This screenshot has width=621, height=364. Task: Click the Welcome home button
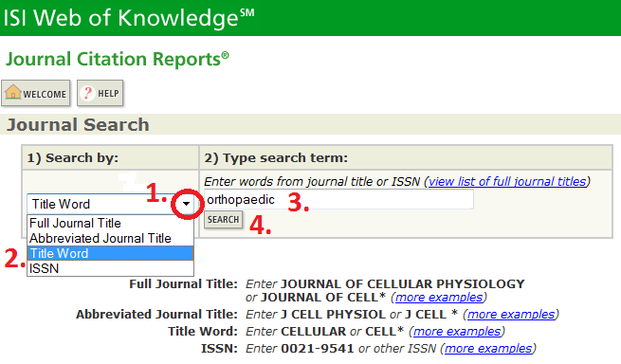[x=36, y=94]
